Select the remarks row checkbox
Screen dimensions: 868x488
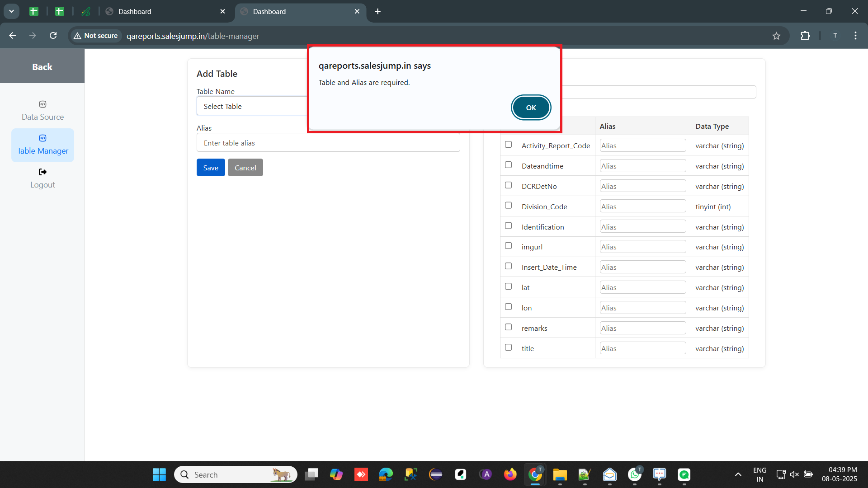pos(508,327)
